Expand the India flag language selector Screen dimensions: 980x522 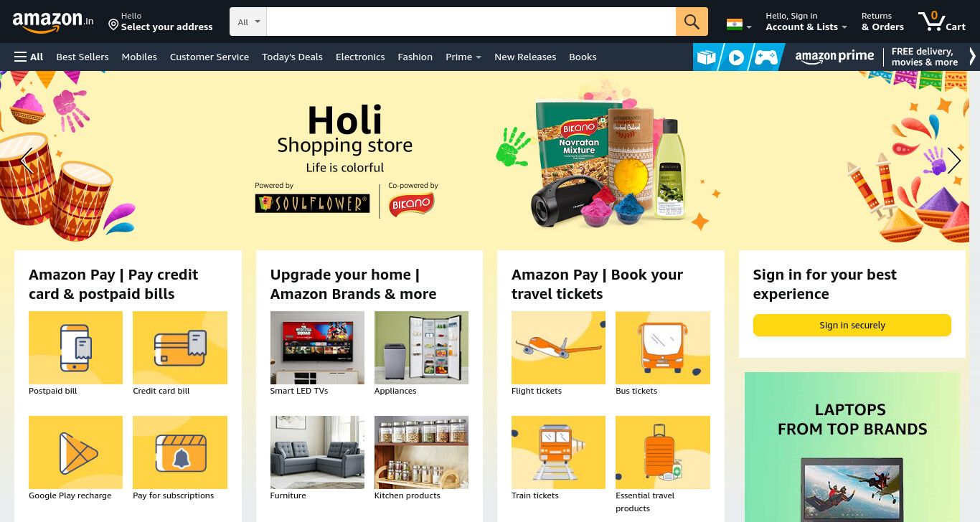[x=739, y=25]
